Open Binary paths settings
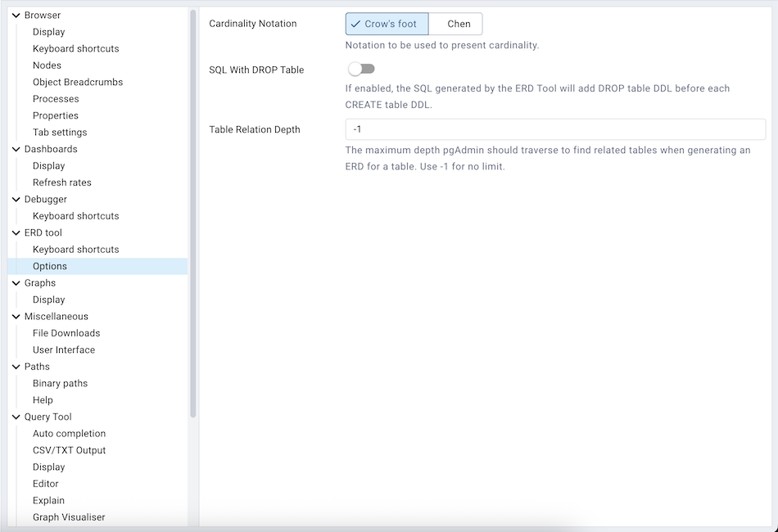This screenshot has width=778, height=532. pyautogui.click(x=60, y=383)
